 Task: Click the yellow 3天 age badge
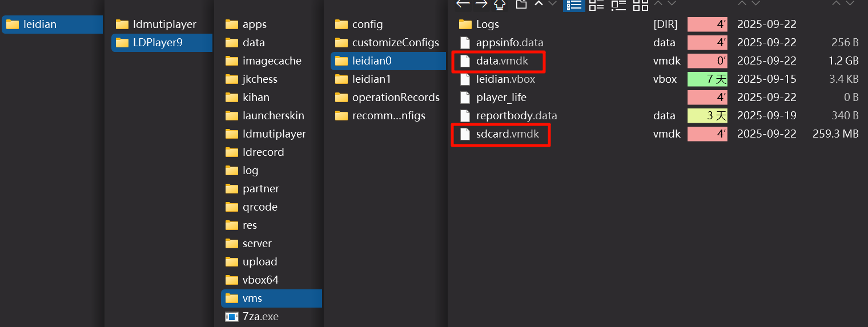[x=707, y=115]
